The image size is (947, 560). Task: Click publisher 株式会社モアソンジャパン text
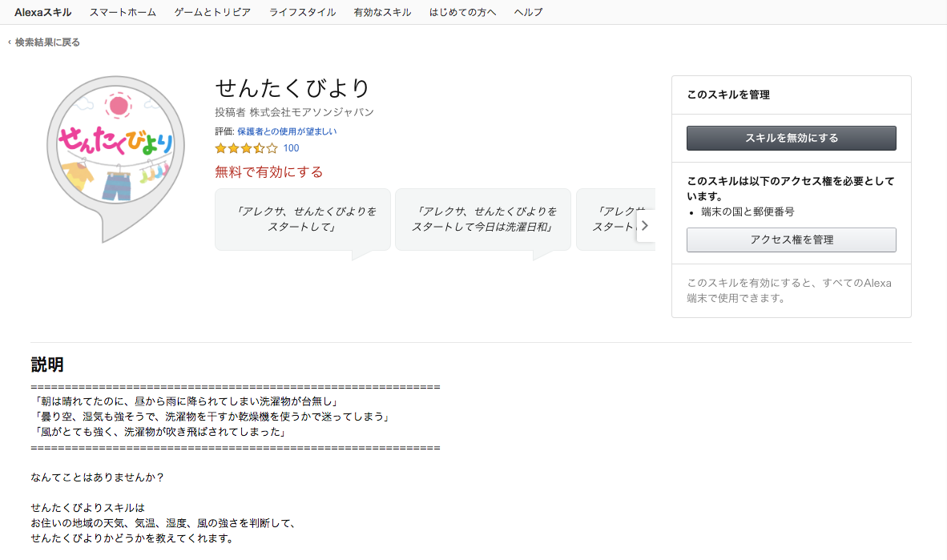pyautogui.click(x=312, y=112)
